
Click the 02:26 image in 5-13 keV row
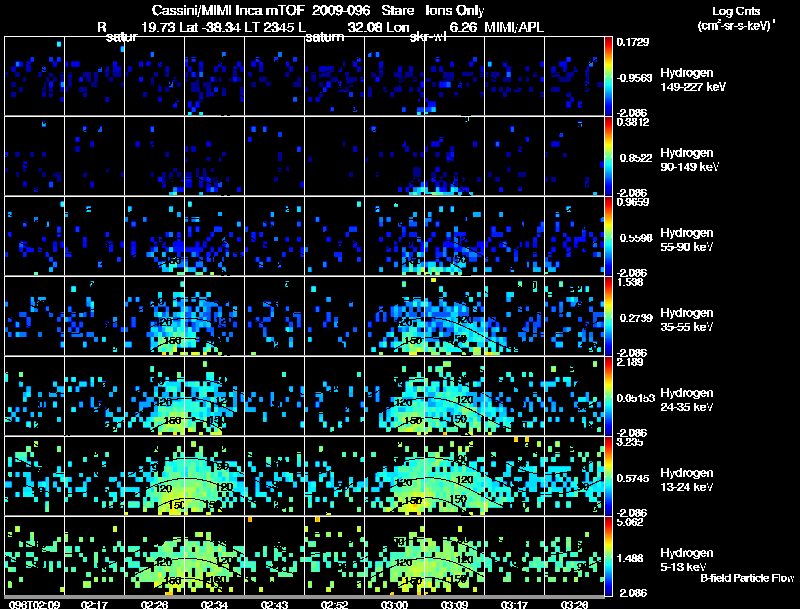(x=155, y=556)
